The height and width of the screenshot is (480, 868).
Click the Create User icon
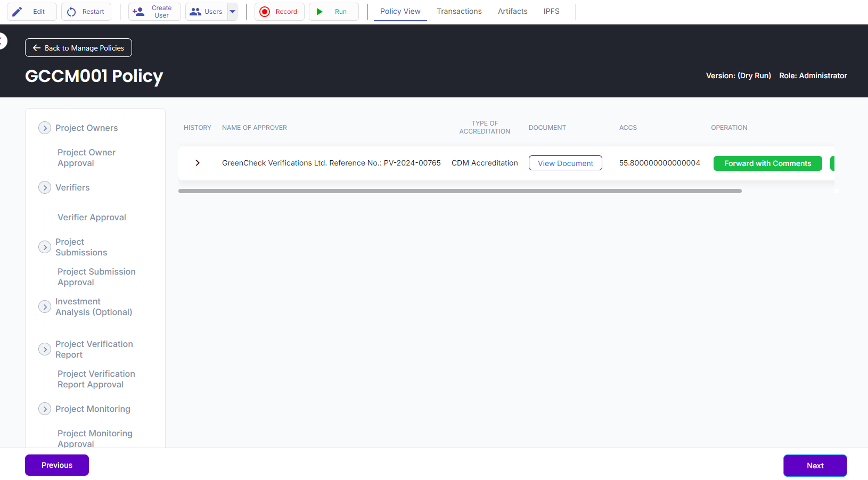pos(138,12)
